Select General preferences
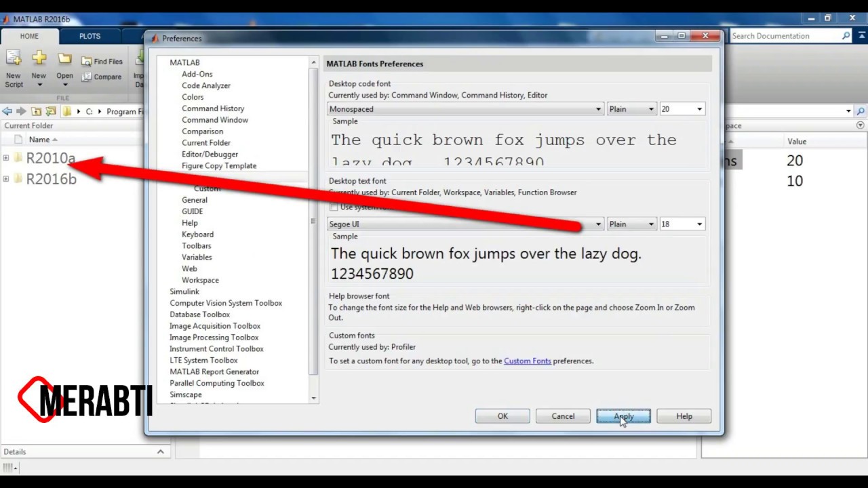The height and width of the screenshot is (488, 868). pyautogui.click(x=195, y=201)
